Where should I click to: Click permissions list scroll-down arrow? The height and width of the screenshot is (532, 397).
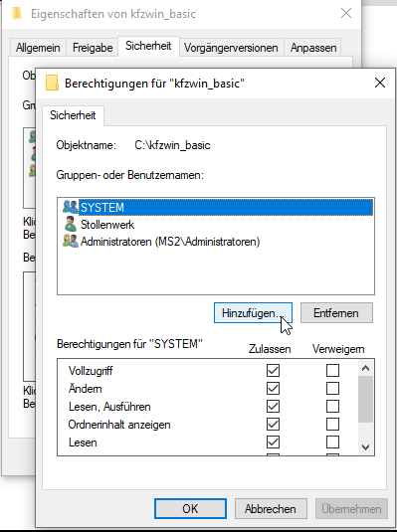tap(365, 446)
